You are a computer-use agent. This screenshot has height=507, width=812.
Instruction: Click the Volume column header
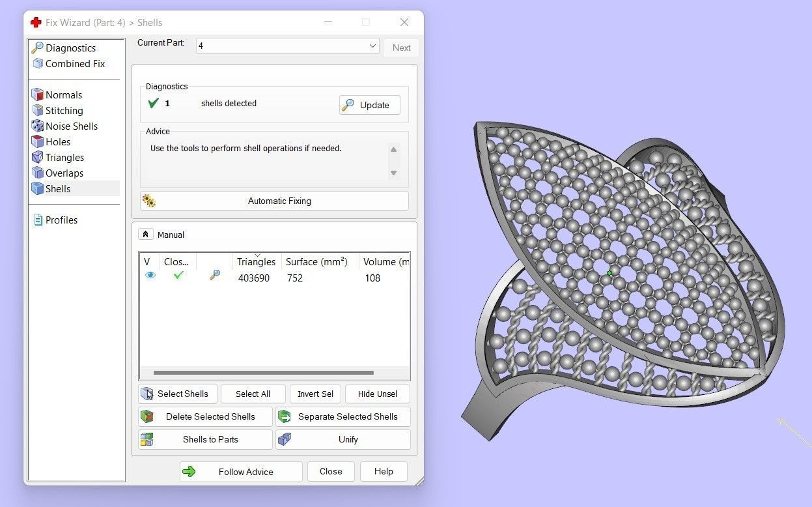click(x=385, y=261)
